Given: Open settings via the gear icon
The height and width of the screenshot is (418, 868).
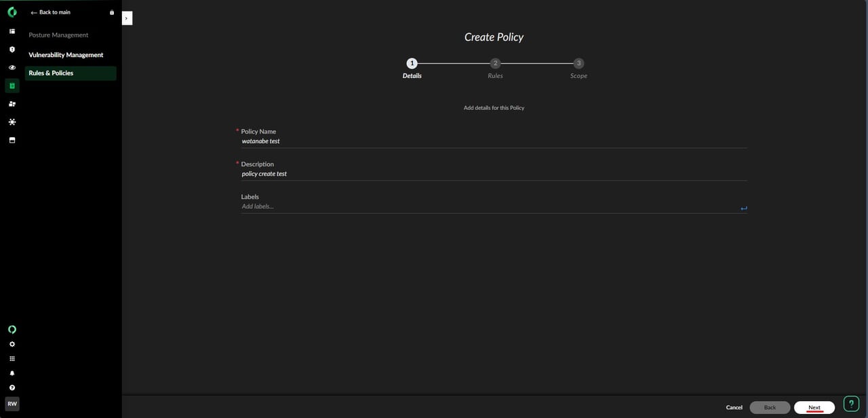Looking at the screenshot, I should click(12, 344).
